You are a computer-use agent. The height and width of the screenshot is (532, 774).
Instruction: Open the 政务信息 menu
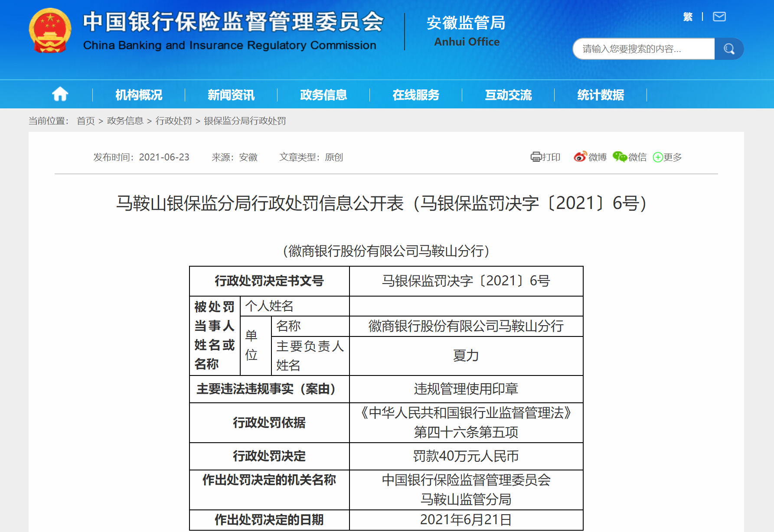[323, 95]
